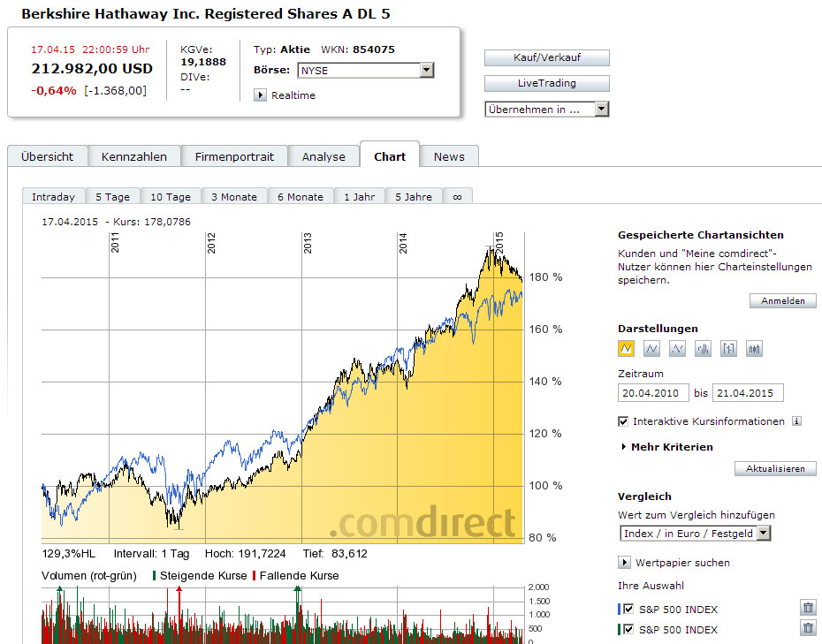Click the Anmelden button
Image resolution: width=822 pixels, height=644 pixels.
[783, 300]
